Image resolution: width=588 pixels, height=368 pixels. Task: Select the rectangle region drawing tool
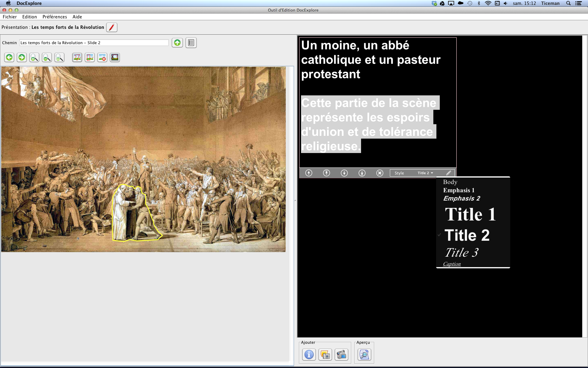click(x=90, y=57)
